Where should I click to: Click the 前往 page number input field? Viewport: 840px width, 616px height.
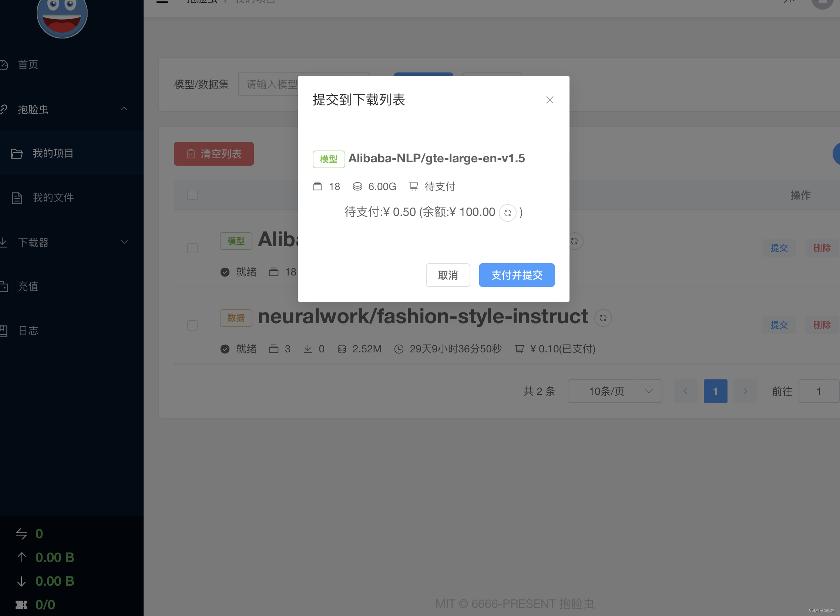point(819,391)
